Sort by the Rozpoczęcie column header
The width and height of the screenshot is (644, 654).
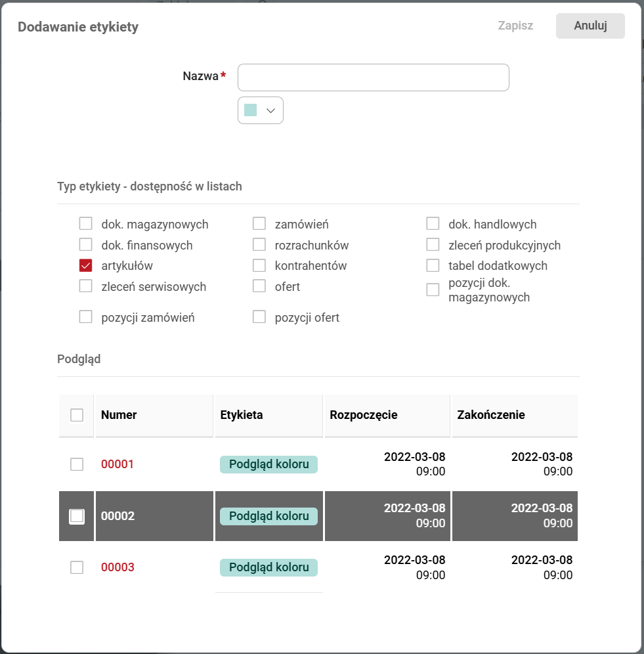coord(363,415)
